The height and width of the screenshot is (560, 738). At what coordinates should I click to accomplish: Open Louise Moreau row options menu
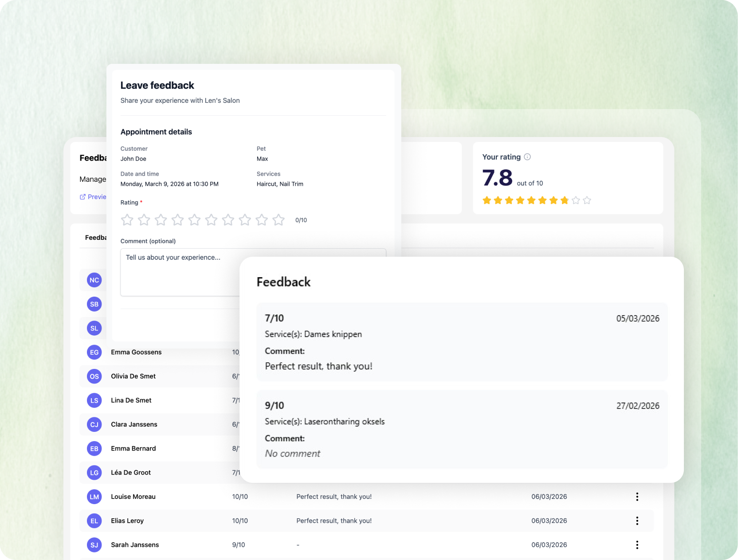[637, 497]
